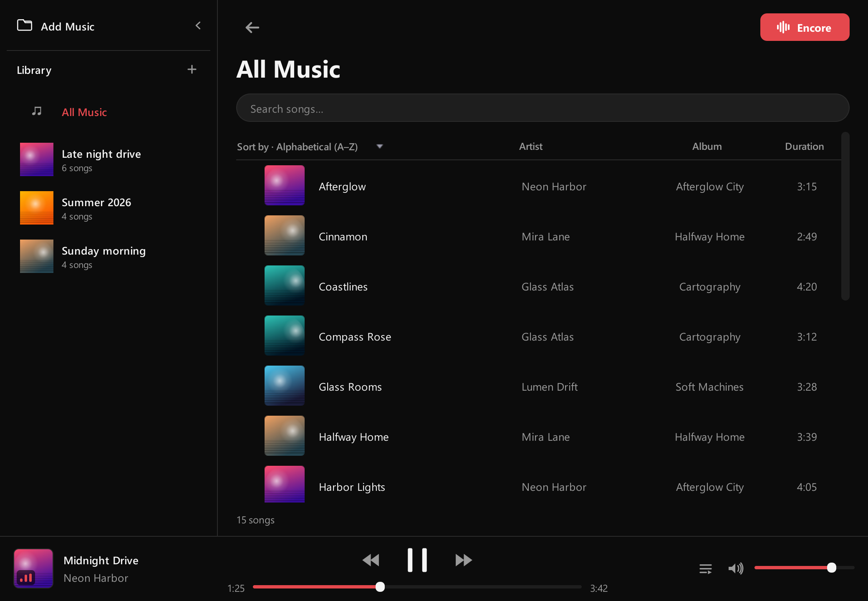Click the Sunday morning cover thumbnail
The width and height of the screenshot is (868, 601).
(x=37, y=256)
